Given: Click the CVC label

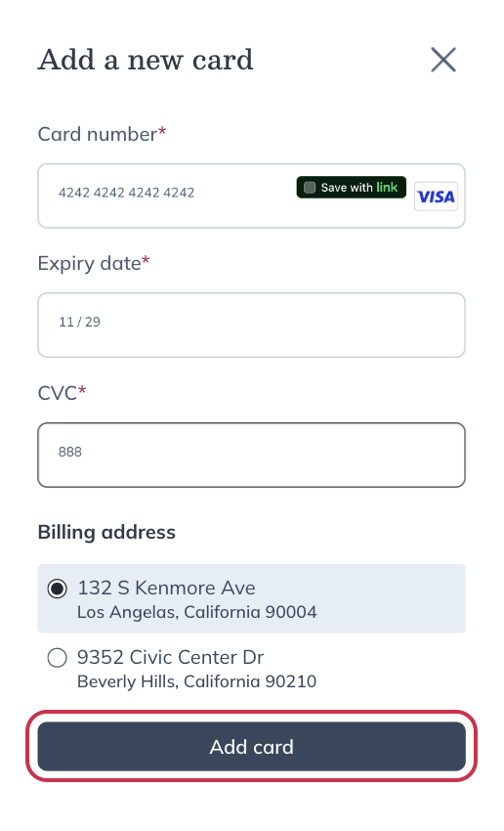Looking at the screenshot, I should [58, 393].
